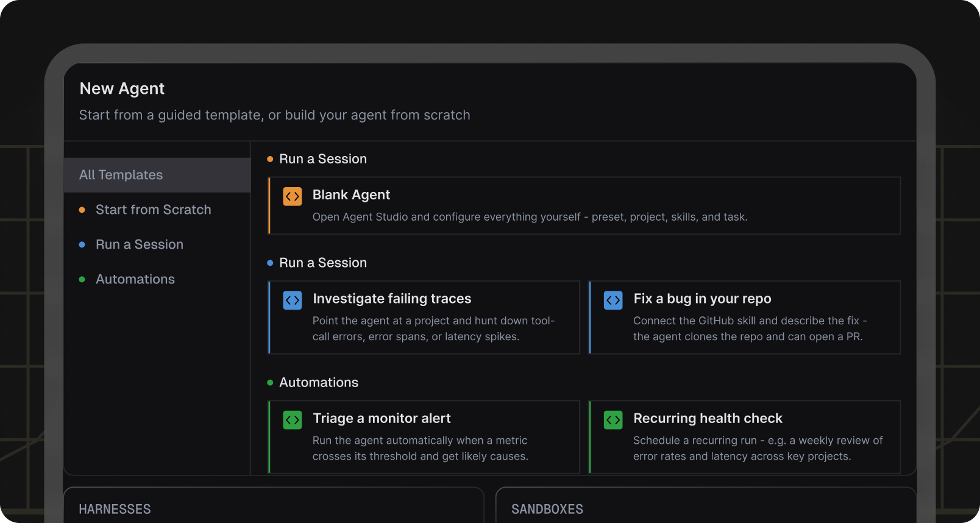This screenshot has width=980, height=523.
Task: Click the orange dot next to Start from Scratch
Action: 82,210
